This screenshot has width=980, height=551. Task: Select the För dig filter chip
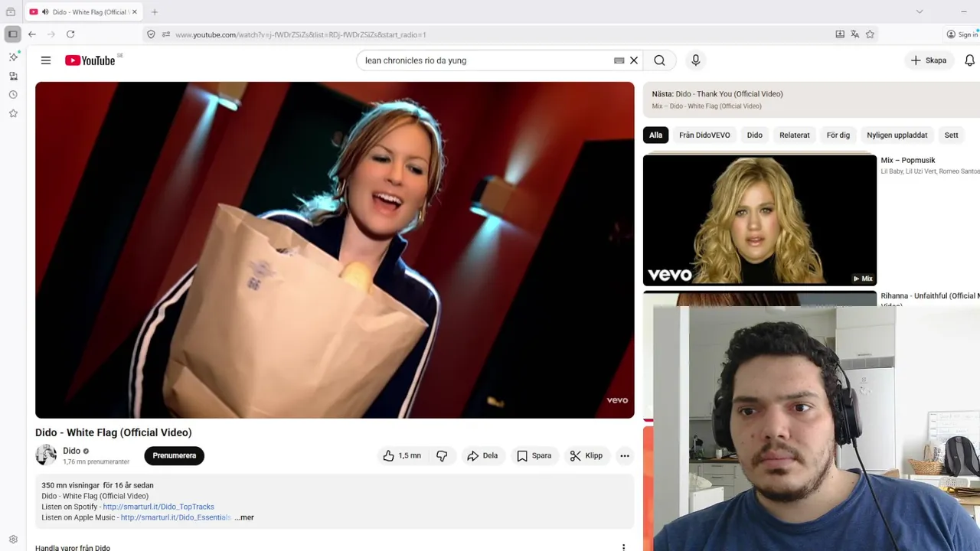[838, 135]
